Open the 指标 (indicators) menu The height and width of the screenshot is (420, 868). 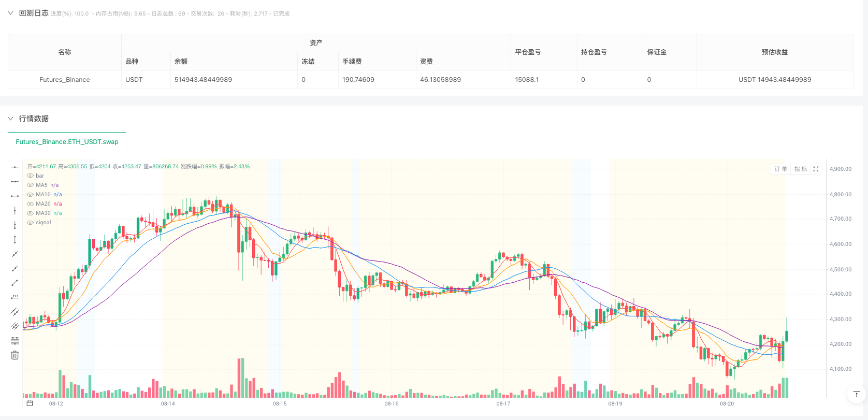(800, 169)
